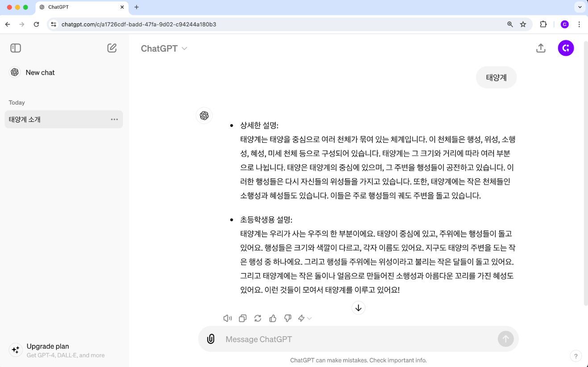
Task: Go forward using browser forward arrow
Action: coord(22,25)
